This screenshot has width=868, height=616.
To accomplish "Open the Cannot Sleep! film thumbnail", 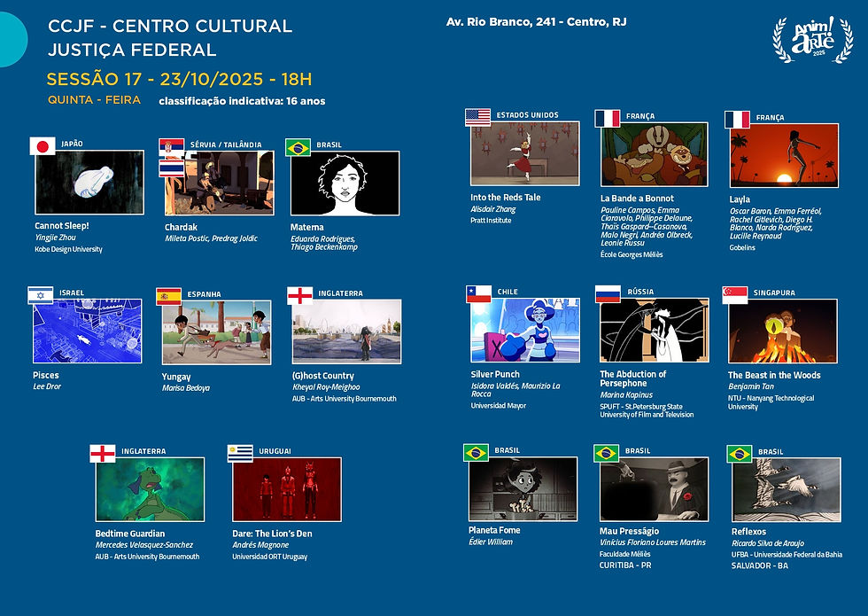I will pyautogui.click(x=89, y=183).
